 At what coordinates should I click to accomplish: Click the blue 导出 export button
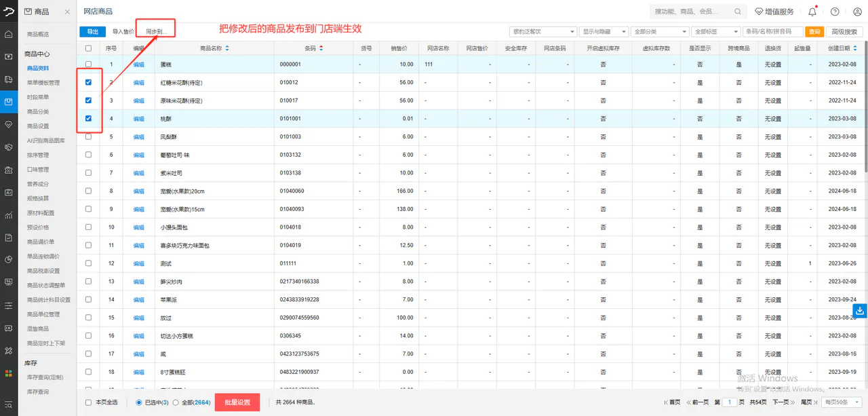tap(92, 32)
